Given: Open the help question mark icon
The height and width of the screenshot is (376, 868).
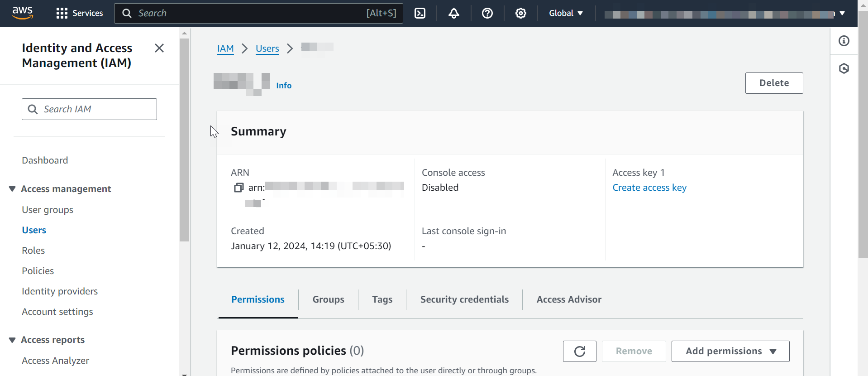Looking at the screenshot, I should 487,13.
